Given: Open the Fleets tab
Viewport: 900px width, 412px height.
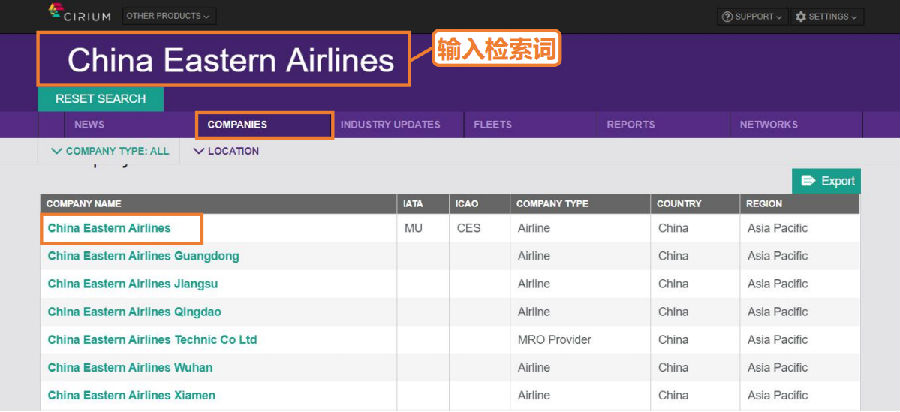Looking at the screenshot, I should [x=492, y=125].
